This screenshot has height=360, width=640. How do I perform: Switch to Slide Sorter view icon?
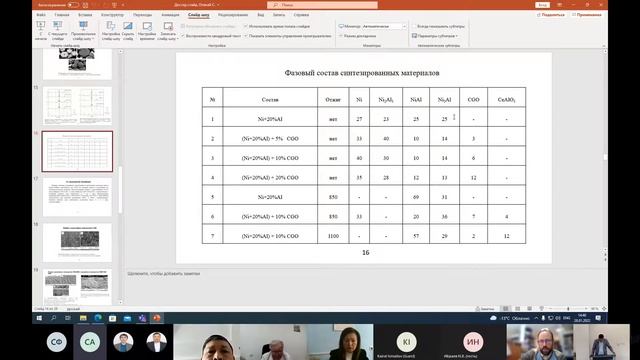518,309
